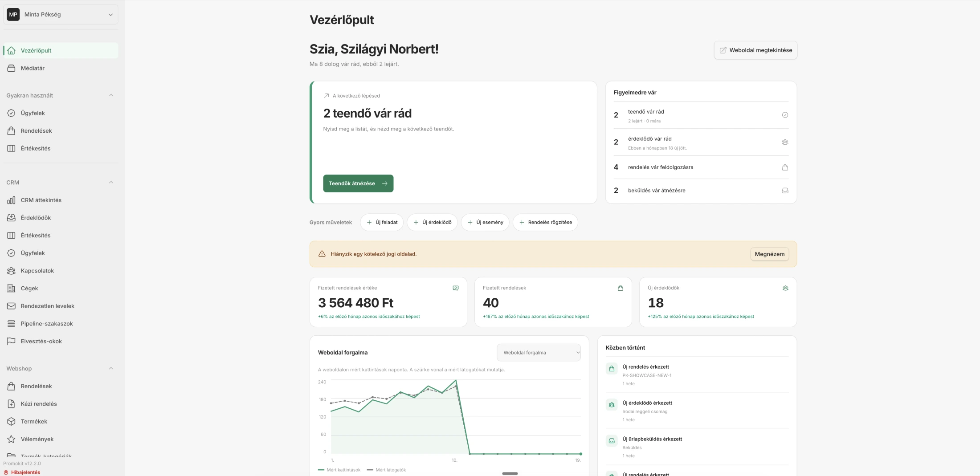Click the inbox icon on beküldés vár átnézésre row

(x=785, y=191)
